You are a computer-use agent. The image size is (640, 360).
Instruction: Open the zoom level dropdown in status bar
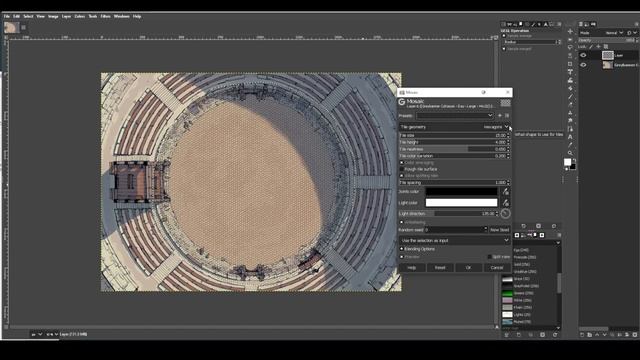[52, 334]
